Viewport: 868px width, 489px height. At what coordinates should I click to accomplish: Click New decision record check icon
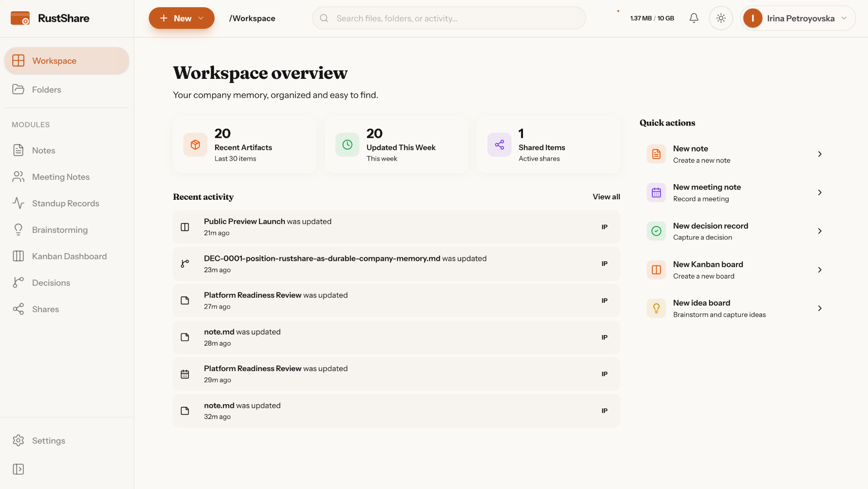656,231
